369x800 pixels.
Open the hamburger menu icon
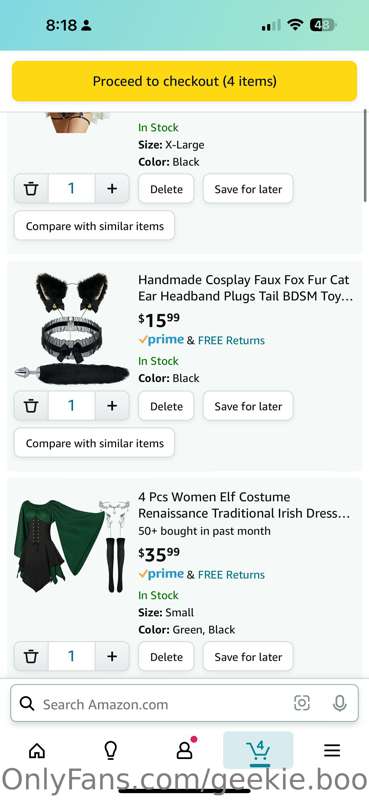click(x=332, y=750)
